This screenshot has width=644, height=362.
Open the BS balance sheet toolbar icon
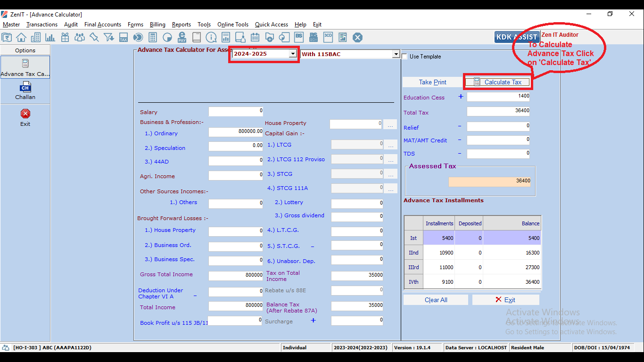click(x=299, y=37)
